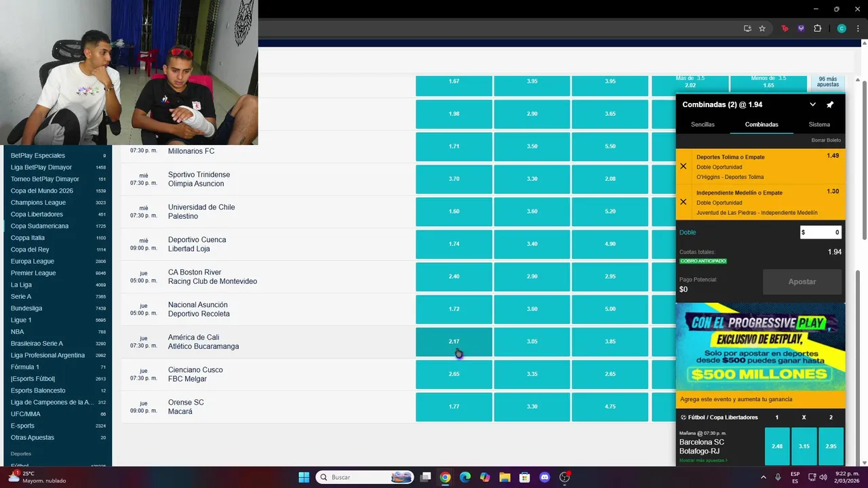Open América de Cali vs Atlético Bucaramanga match
The image size is (868, 488).
click(x=203, y=342)
